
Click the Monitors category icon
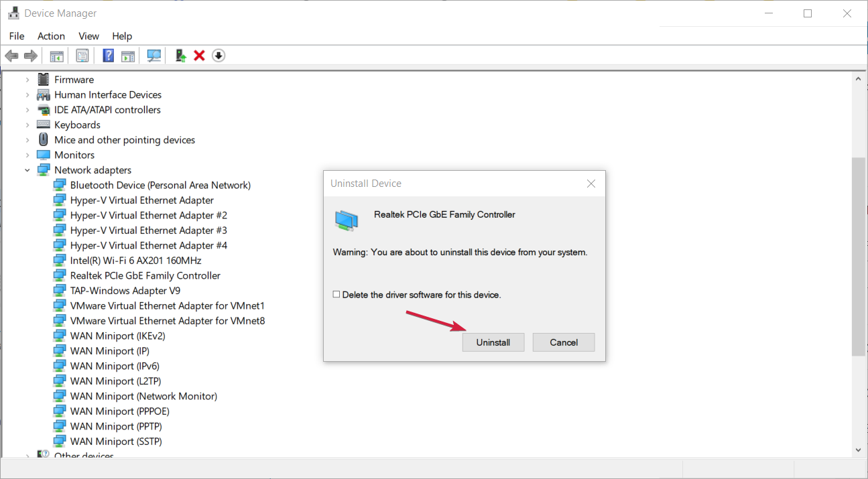pyautogui.click(x=44, y=155)
